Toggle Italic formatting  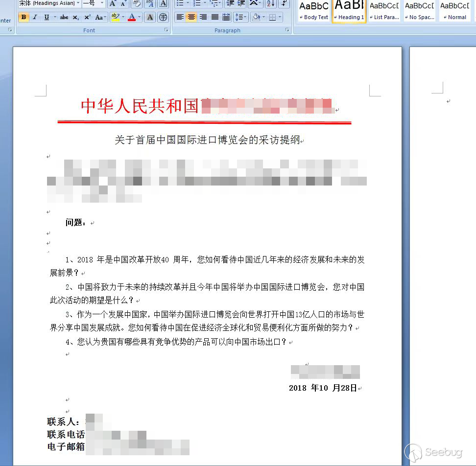click(x=35, y=17)
